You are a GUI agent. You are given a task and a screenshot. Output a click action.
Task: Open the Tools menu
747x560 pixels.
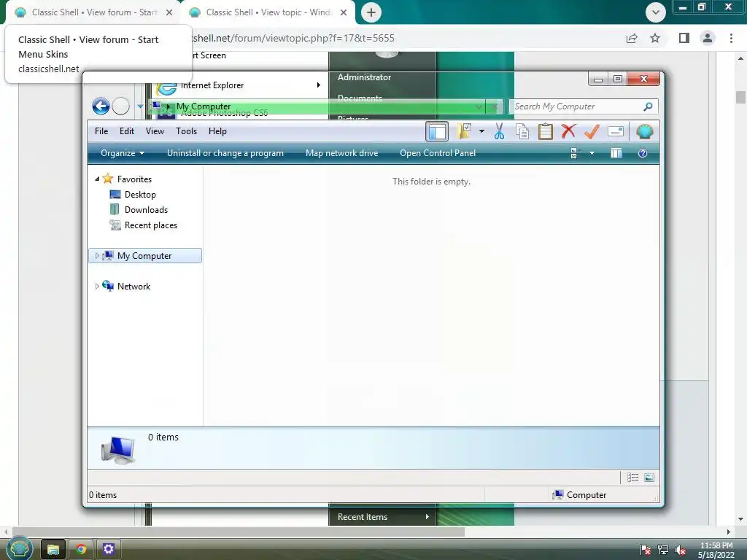pos(186,131)
